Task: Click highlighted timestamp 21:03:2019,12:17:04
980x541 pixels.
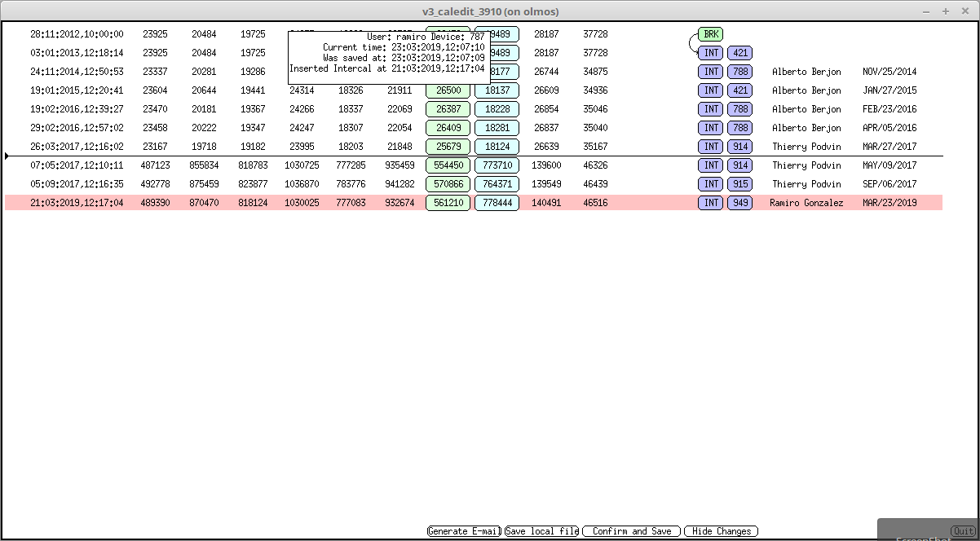Action: (77, 203)
